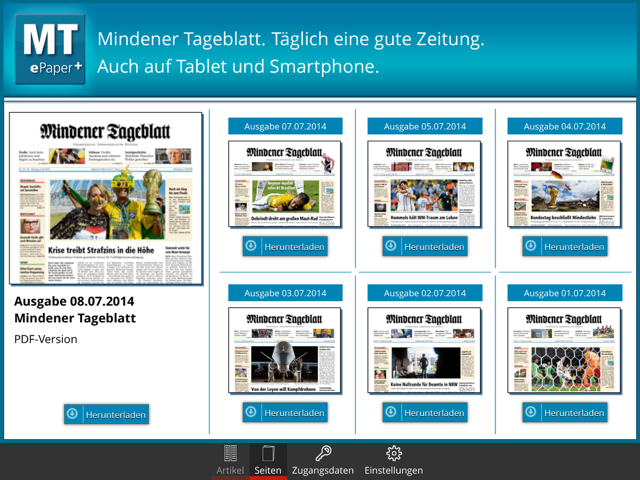This screenshot has width=640, height=480.
Task: Open the 03.07.2014 front page thumbnail
Action: [x=284, y=350]
